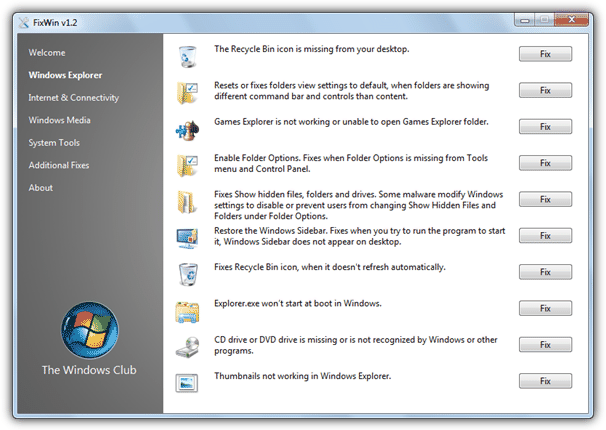Show the Additional Fixes section
Screen dimensions: 606x430
point(60,165)
